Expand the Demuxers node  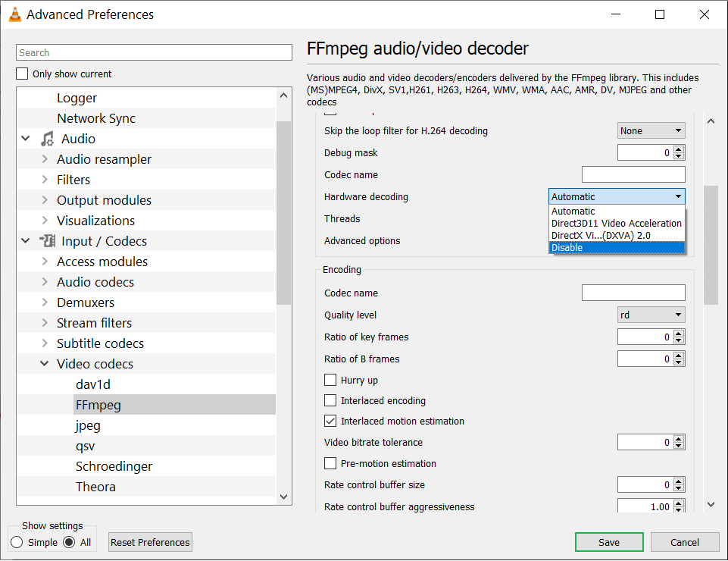(45, 302)
